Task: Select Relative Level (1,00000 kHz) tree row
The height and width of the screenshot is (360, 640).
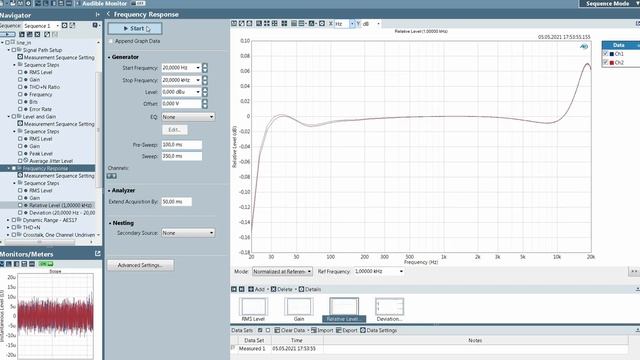Action: click(x=47, y=205)
